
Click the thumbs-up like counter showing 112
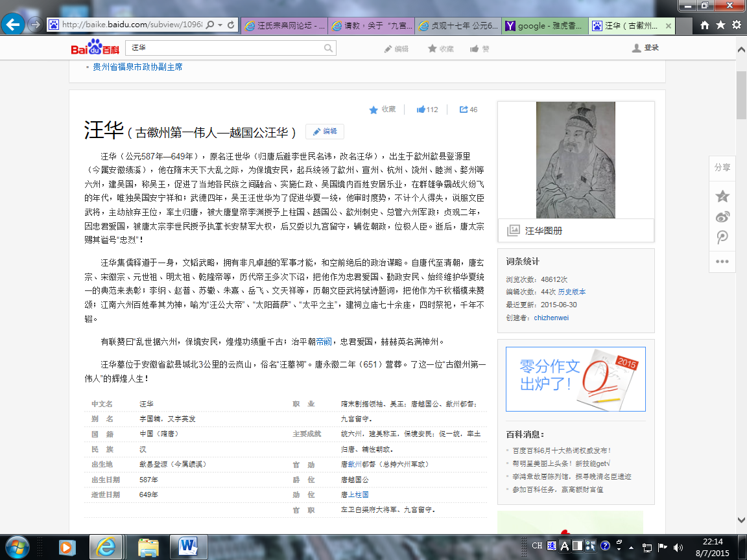[x=427, y=110]
